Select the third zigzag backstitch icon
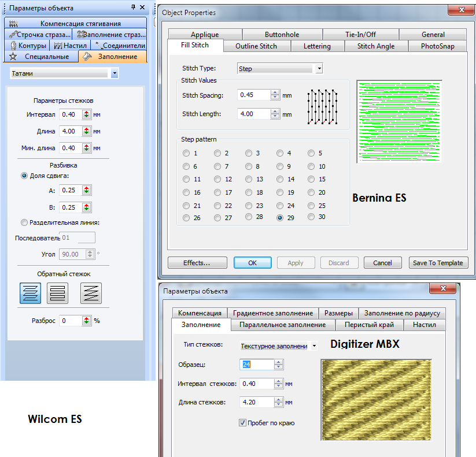 click(x=91, y=293)
